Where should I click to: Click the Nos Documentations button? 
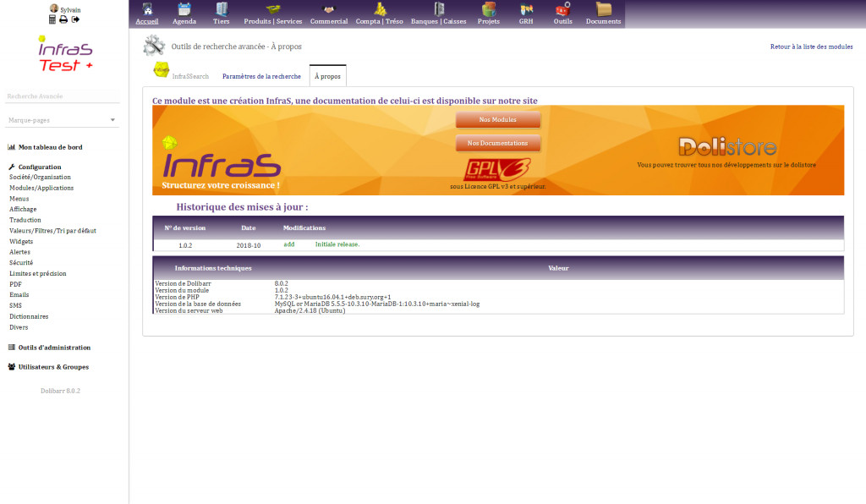(x=497, y=143)
